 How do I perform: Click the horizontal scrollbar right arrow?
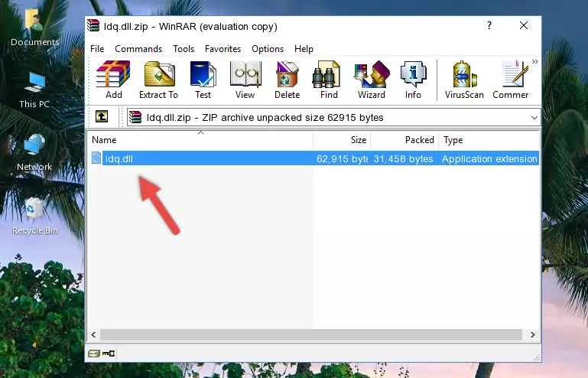[x=532, y=335]
